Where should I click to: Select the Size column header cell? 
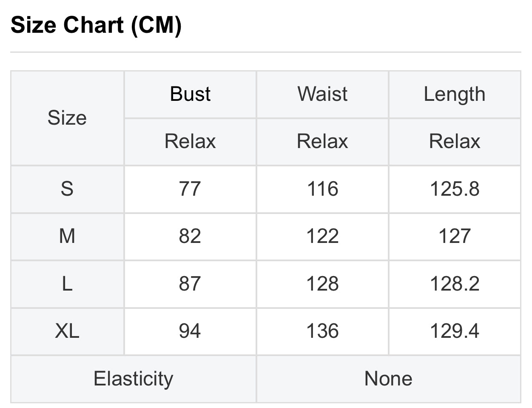(x=67, y=118)
